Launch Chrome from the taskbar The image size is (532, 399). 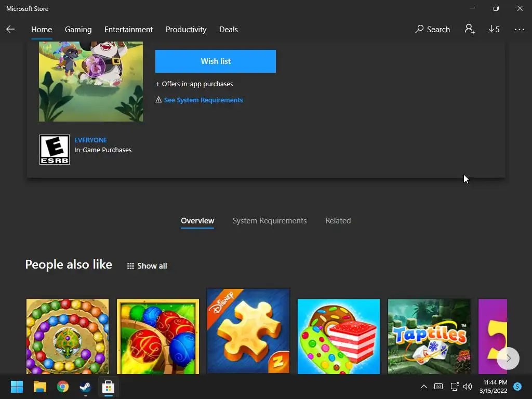pos(63,387)
